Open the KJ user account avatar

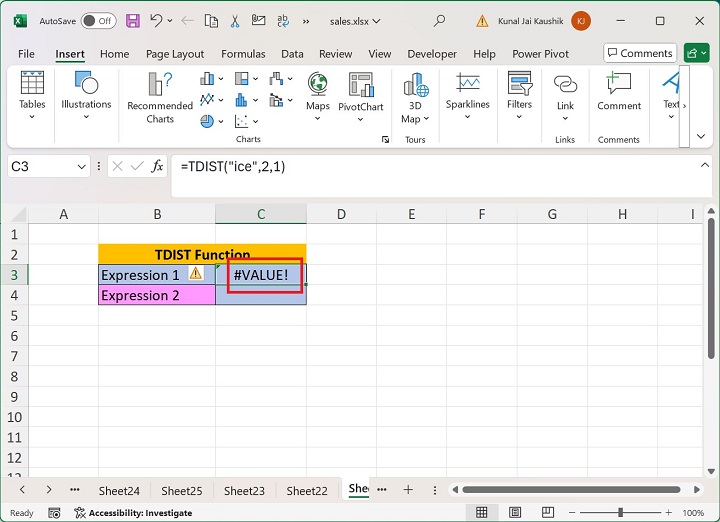[x=581, y=21]
